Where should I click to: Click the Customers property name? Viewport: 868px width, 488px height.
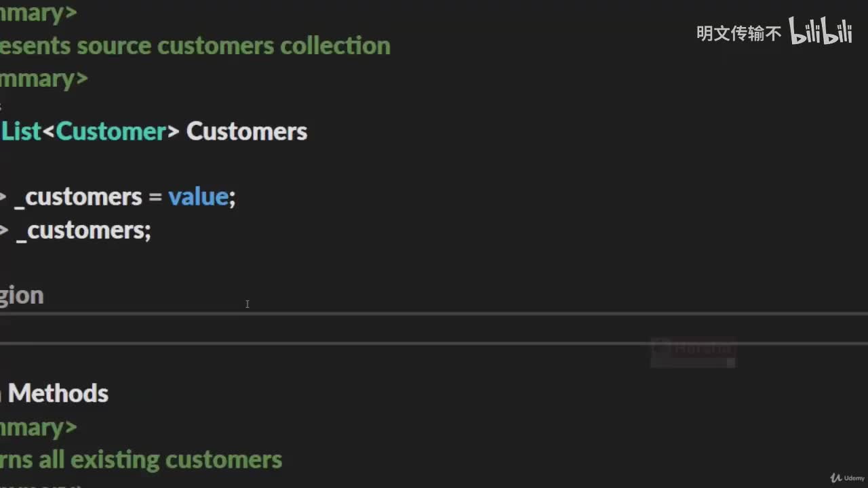pos(247,131)
